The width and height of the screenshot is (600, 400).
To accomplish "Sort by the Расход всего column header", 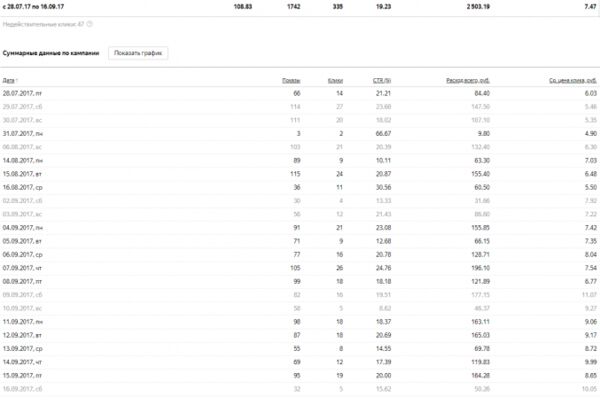I will point(468,80).
